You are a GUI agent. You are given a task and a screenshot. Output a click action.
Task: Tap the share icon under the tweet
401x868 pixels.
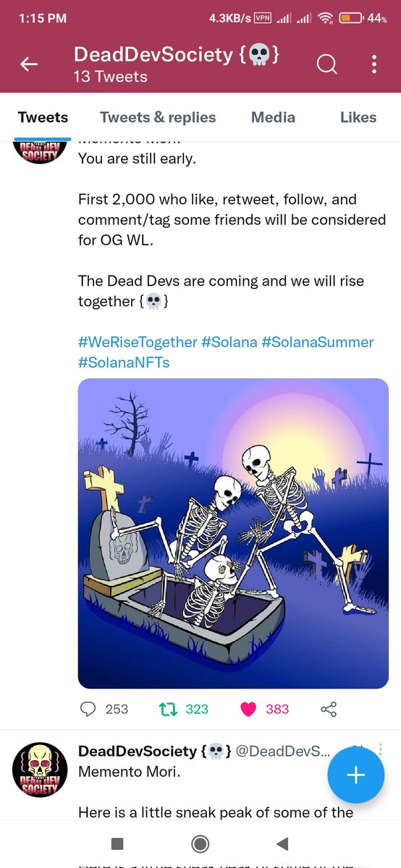point(329,709)
